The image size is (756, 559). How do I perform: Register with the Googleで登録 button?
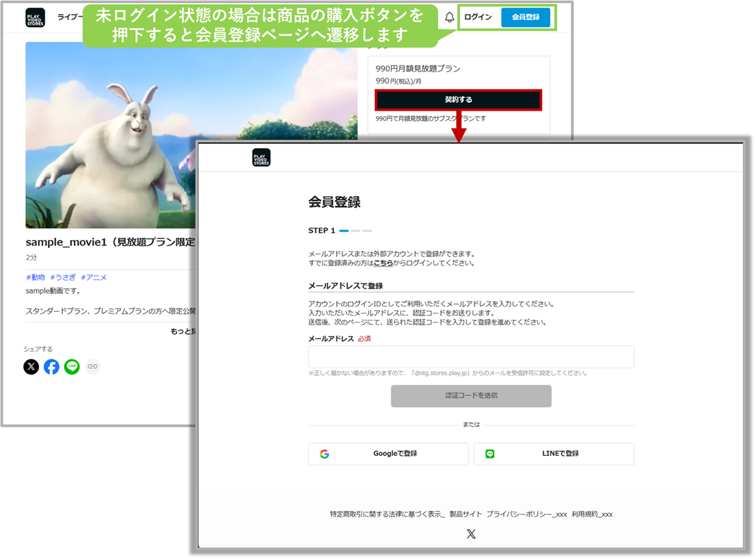[x=388, y=454]
